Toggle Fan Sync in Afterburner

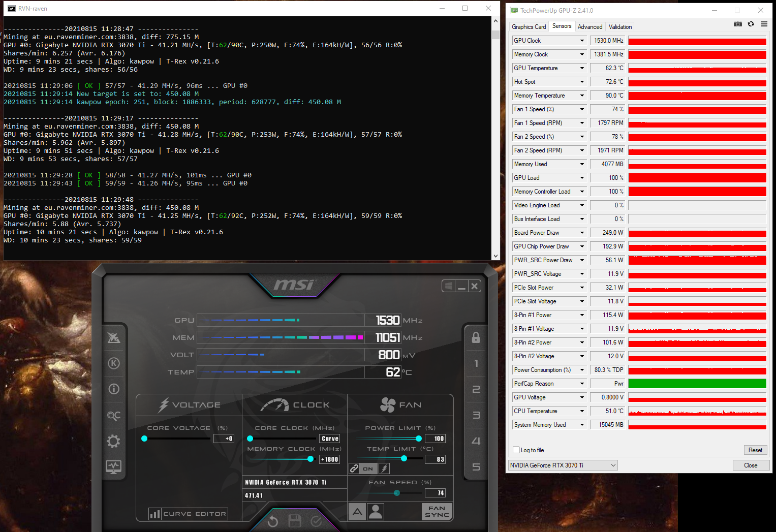tap(437, 512)
